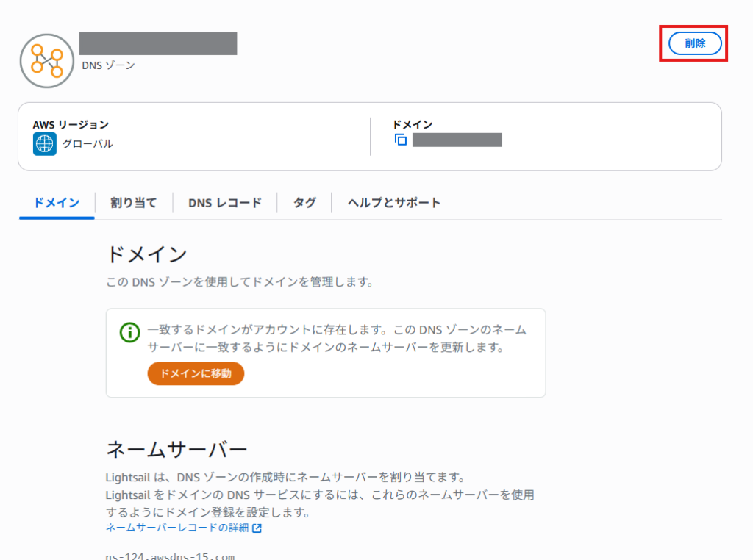
Task: Select the ドメイン tab
Action: (57, 203)
